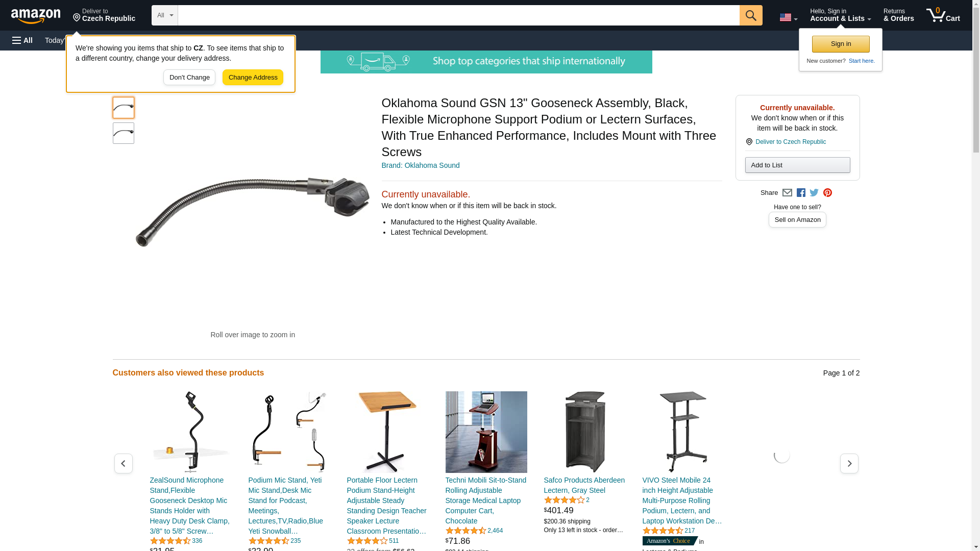This screenshot has width=980, height=551.
Task: Click the Change Address button
Action: [253, 78]
